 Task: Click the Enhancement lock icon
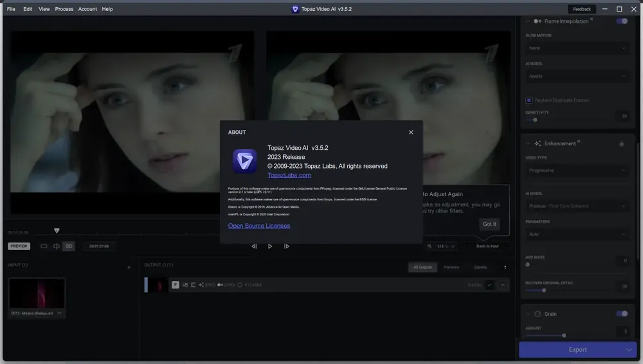click(x=622, y=143)
